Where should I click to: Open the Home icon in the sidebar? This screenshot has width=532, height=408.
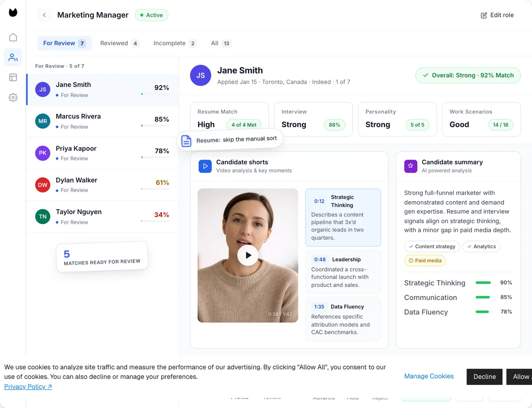pyautogui.click(x=13, y=37)
